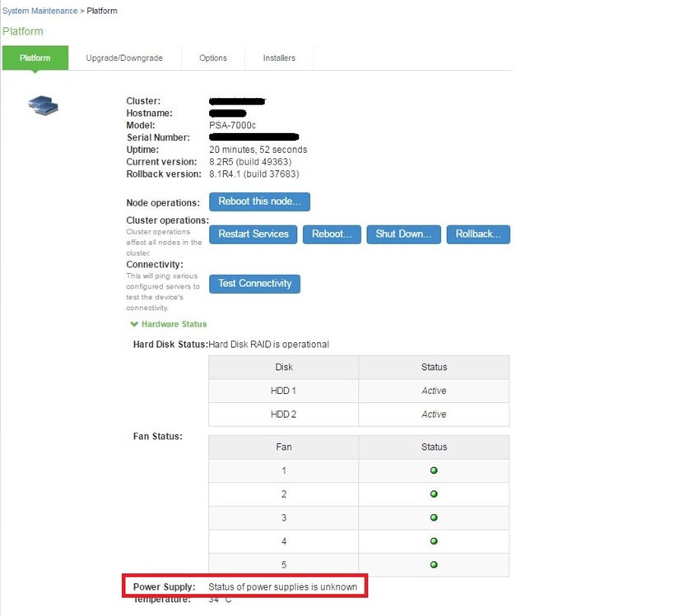This screenshot has height=616, width=674.
Task: Click the Rollback button
Action: 479,234
